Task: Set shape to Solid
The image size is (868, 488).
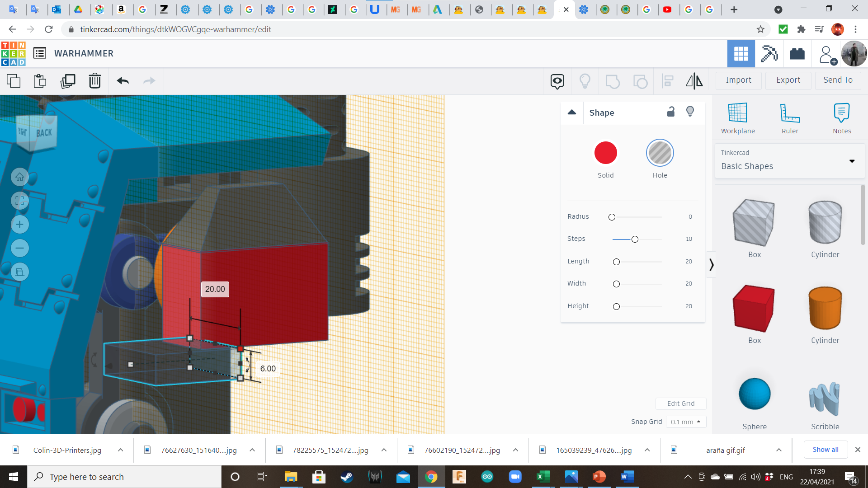Action: pos(605,153)
